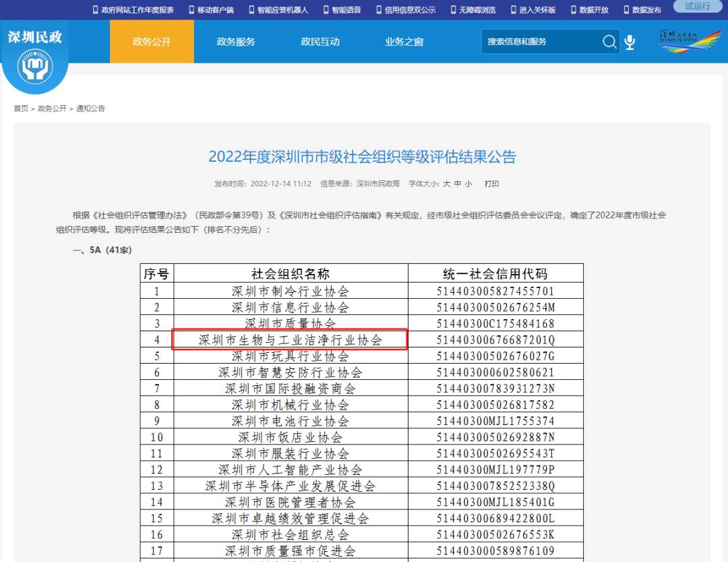Select the search magnifier icon
This screenshot has width=728, height=562.
(x=609, y=42)
